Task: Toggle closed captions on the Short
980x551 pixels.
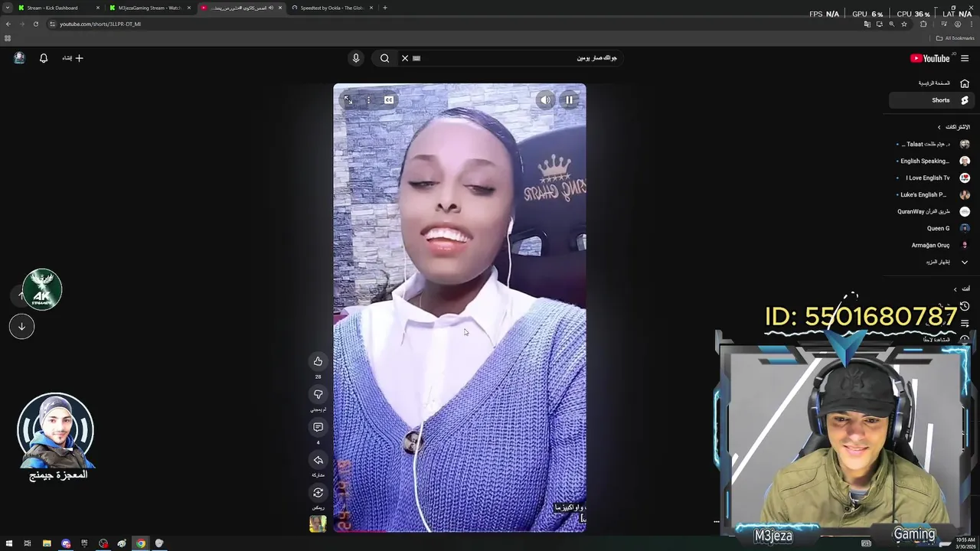Action: [x=389, y=100]
